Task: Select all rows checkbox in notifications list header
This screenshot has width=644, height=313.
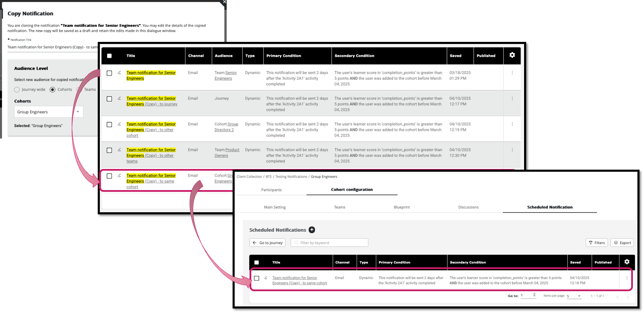Action: 109,56
